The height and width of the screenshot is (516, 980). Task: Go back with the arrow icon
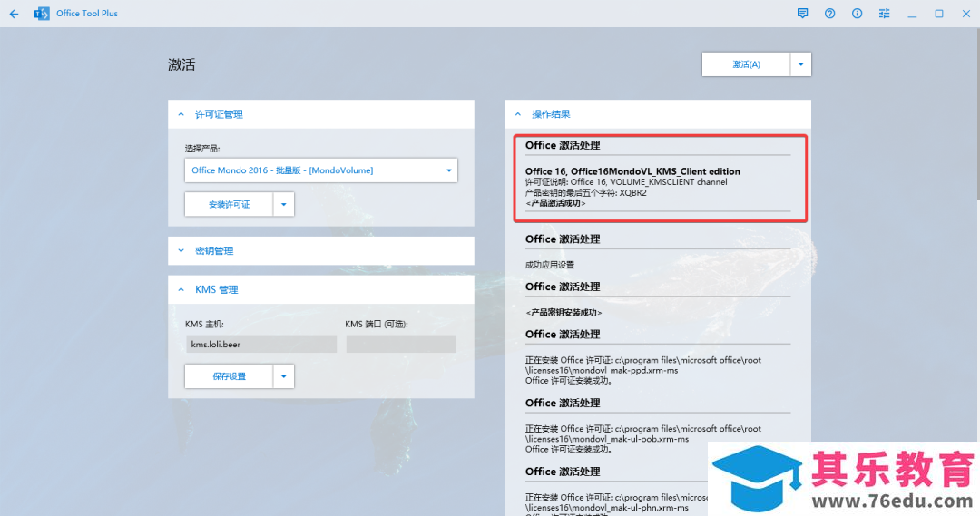pyautogui.click(x=14, y=13)
